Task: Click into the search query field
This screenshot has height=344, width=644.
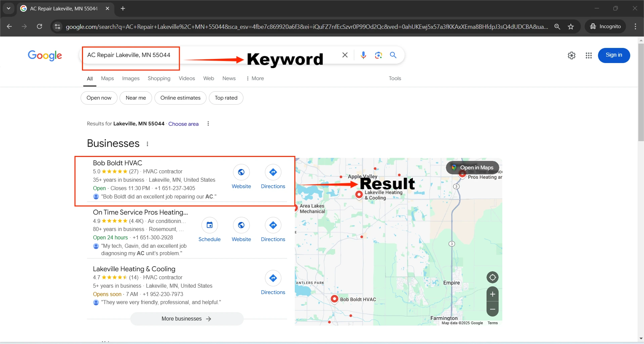Action: pyautogui.click(x=212, y=55)
